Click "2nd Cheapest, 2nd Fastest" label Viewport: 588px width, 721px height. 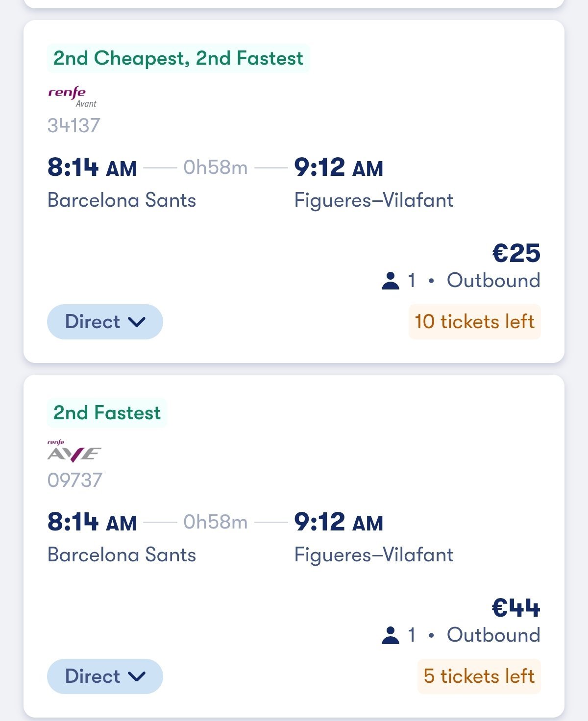click(178, 58)
